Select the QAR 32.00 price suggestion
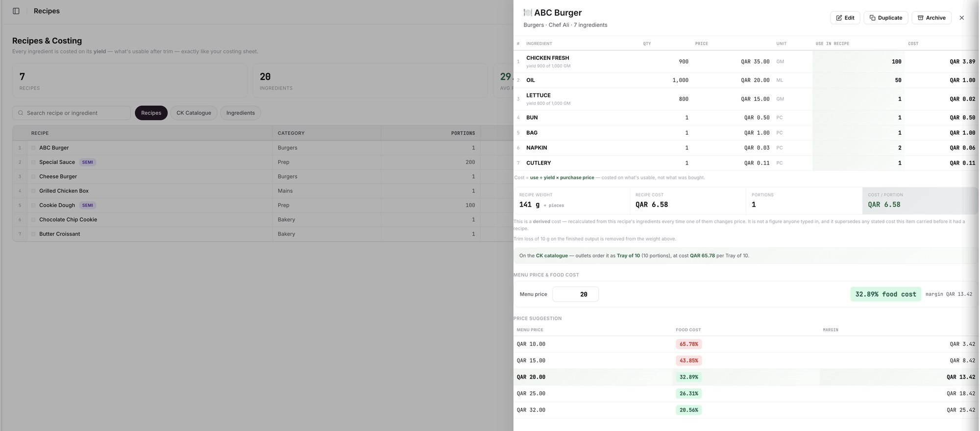 click(x=746, y=410)
